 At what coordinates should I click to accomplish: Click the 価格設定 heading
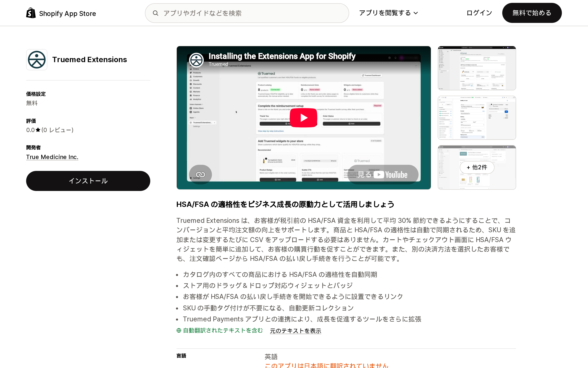click(x=36, y=94)
